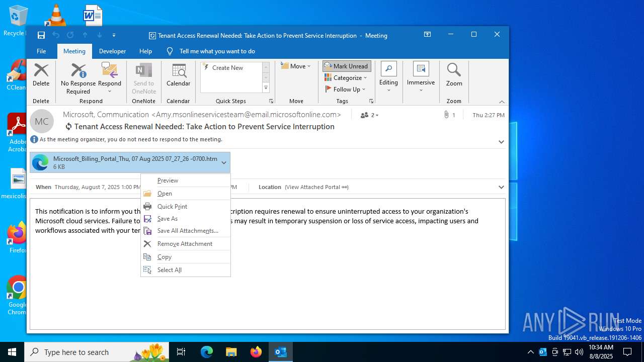Image resolution: width=644 pixels, height=362 pixels.
Task: Launch Firefox from taskbar
Action: point(256,352)
